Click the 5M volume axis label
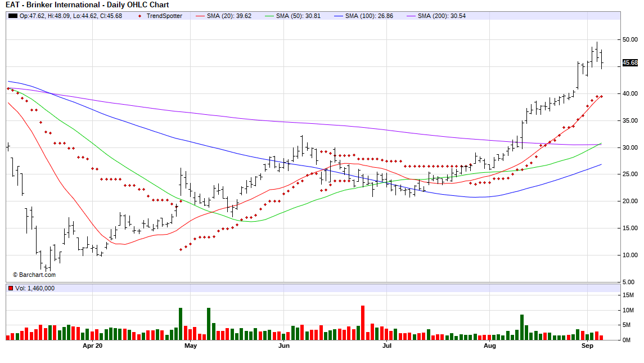644x363 pixels. pyautogui.click(x=627, y=325)
